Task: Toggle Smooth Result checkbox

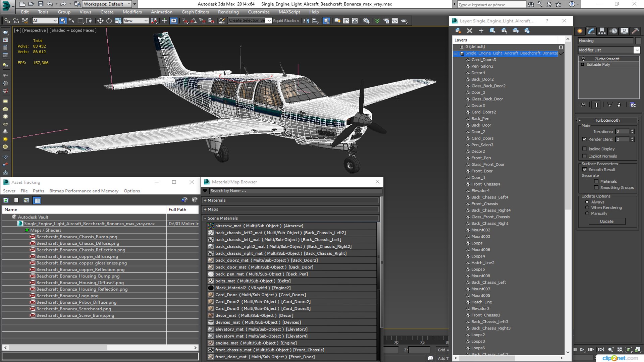Action: (585, 170)
